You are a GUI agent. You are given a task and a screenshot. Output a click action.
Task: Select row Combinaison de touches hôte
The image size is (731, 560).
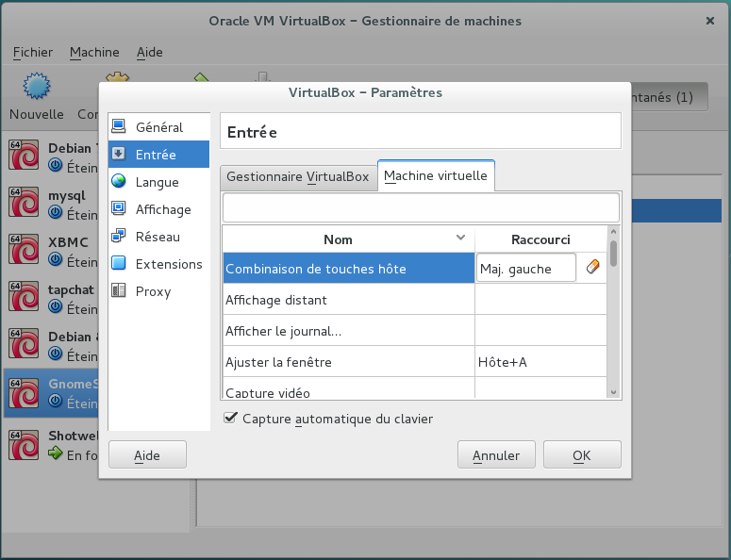tap(349, 268)
